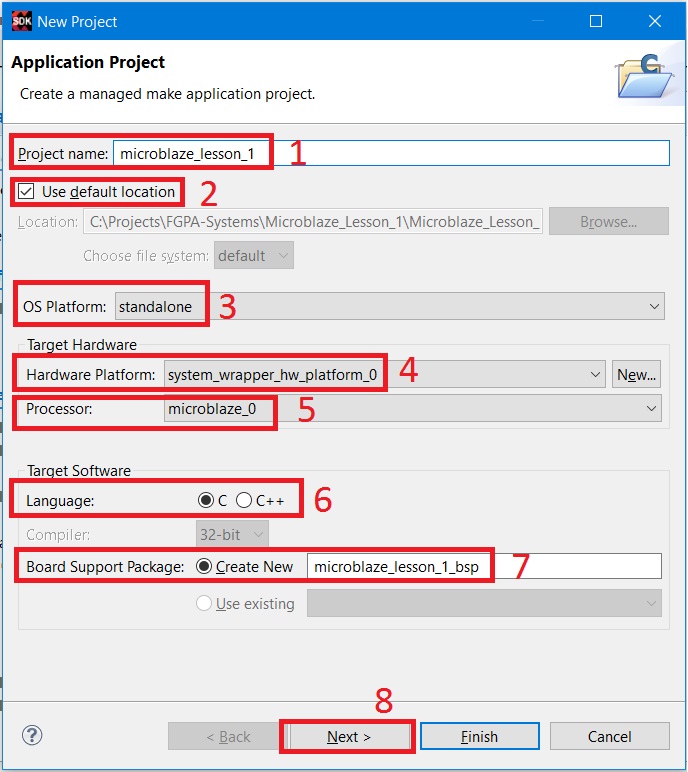Cancel the new project wizard
Image resolution: width=688 pixels, height=772 pixels.
coord(609,736)
